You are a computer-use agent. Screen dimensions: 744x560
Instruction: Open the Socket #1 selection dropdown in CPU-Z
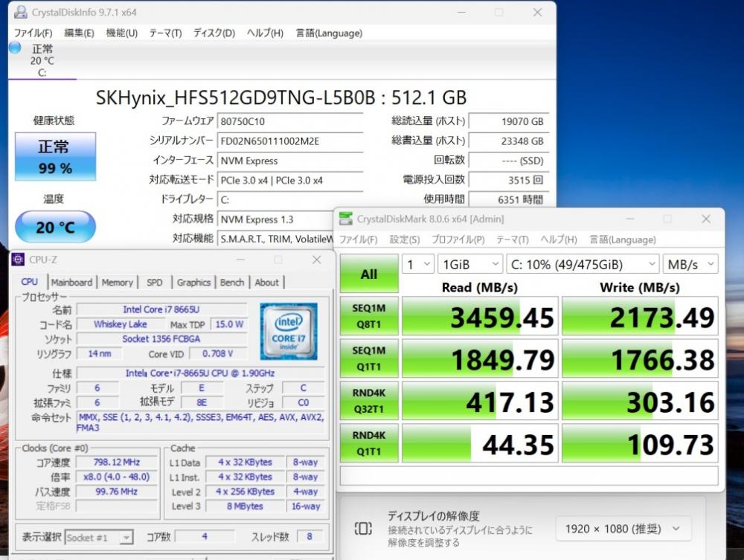point(99,537)
